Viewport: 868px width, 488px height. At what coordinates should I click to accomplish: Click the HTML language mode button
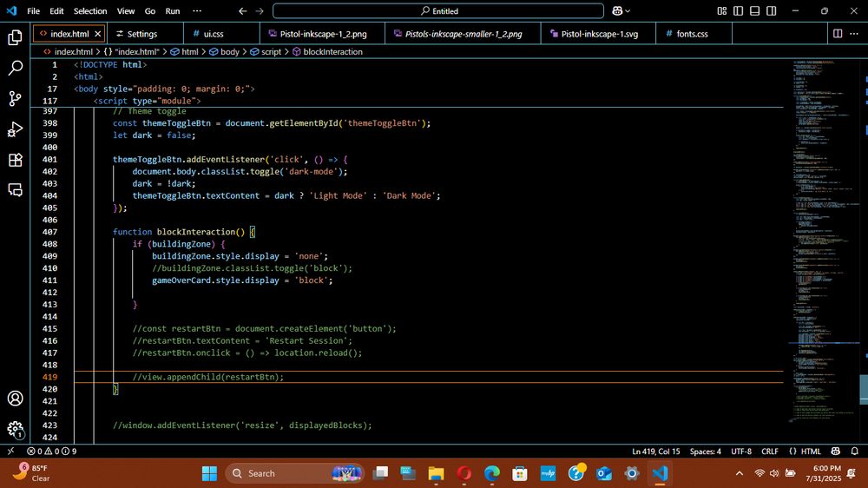click(x=810, y=452)
